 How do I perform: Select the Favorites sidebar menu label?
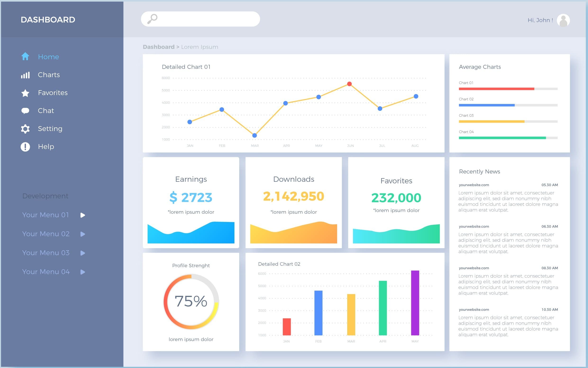53,93
